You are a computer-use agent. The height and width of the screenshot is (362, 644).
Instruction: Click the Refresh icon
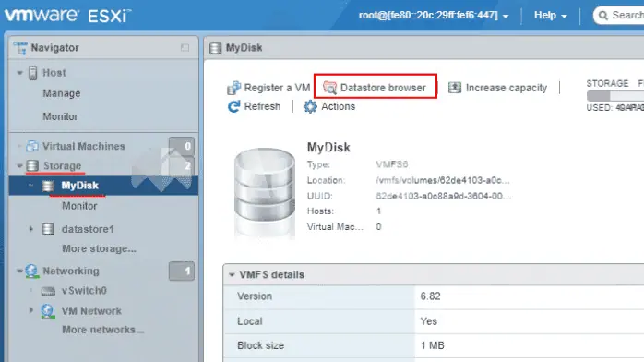coord(233,106)
